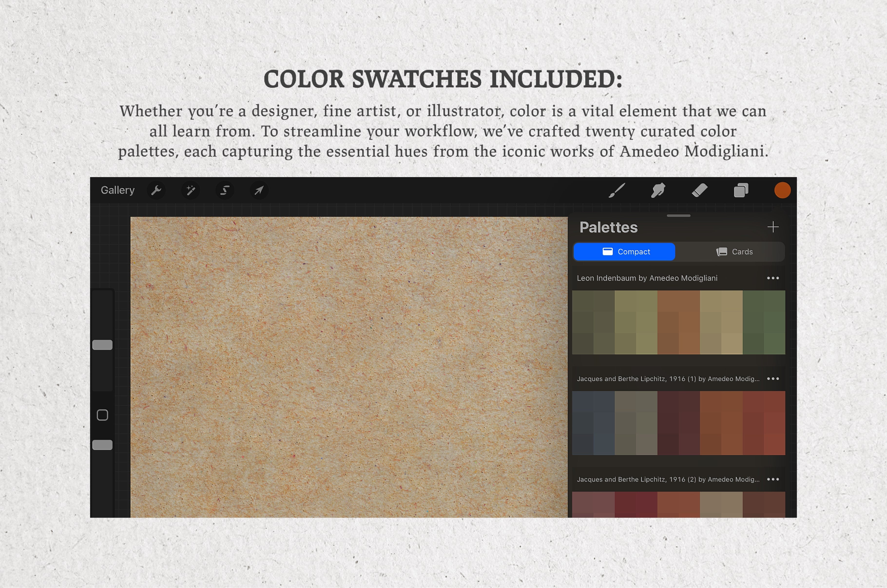This screenshot has width=887, height=588.
Task: Open the active color circle
Action: [x=783, y=190]
